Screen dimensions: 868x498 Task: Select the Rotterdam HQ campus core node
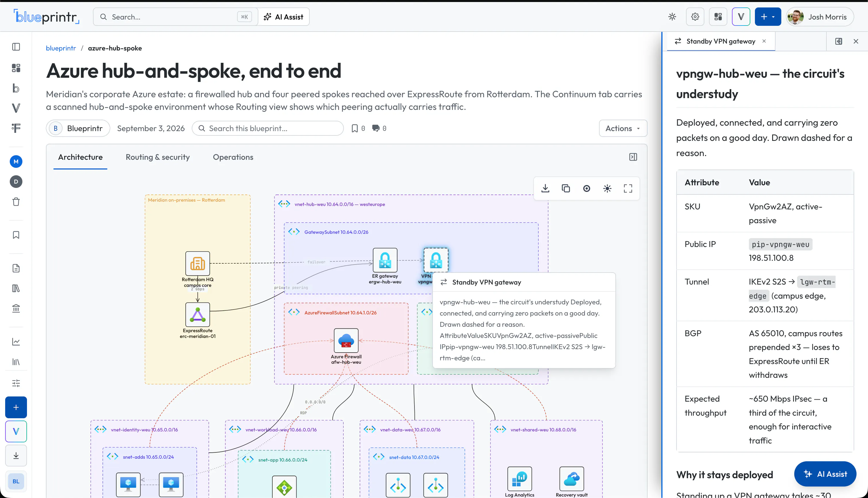point(198,264)
